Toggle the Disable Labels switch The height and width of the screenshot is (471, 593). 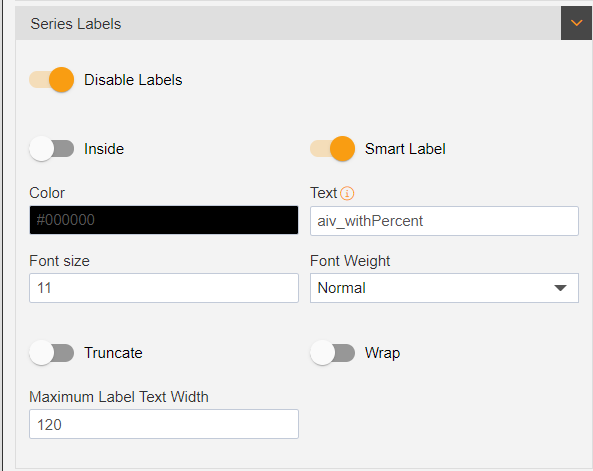51,80
